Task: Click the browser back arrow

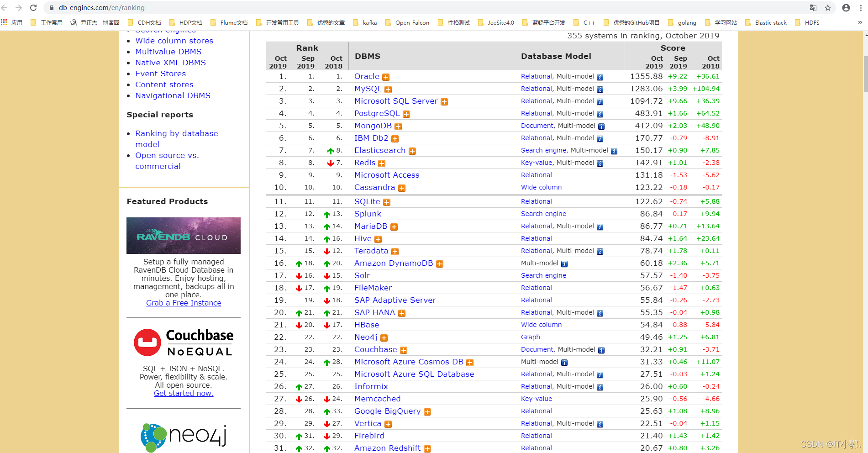Action: 5,8
